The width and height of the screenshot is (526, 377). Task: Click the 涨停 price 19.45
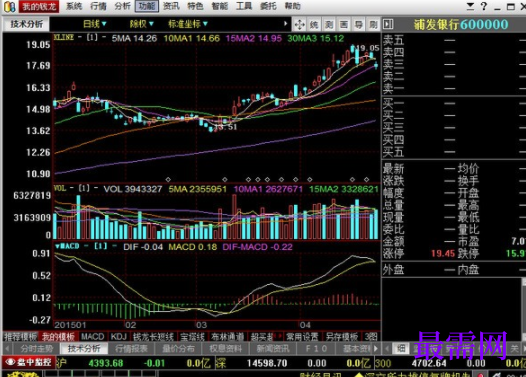443,253
